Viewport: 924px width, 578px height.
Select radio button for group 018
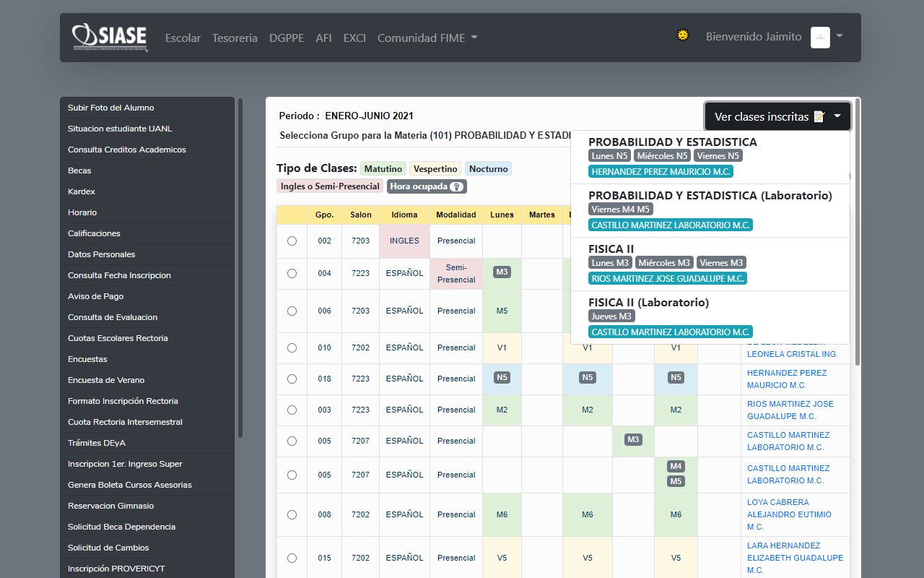292,379
